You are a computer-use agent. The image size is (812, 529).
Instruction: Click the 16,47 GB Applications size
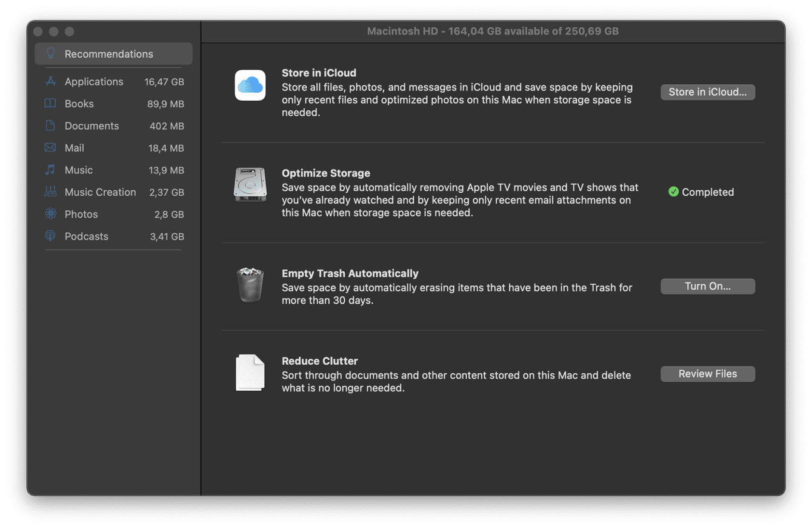164,82
